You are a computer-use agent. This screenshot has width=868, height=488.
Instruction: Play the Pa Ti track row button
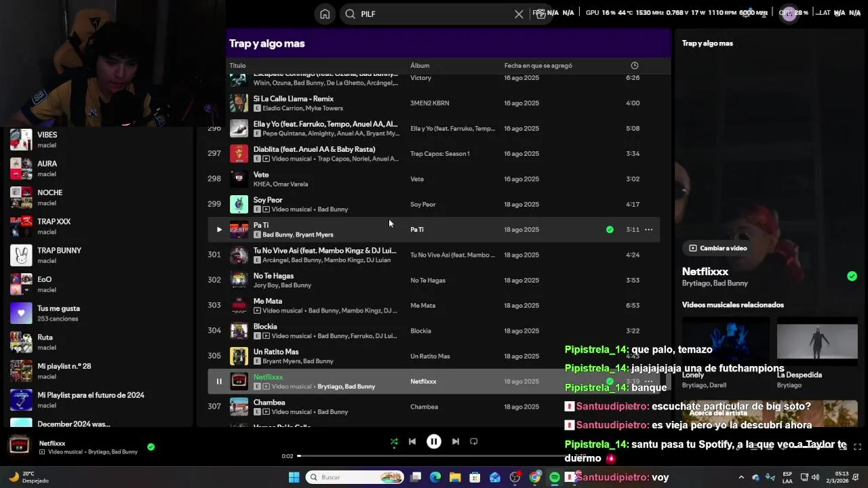coord(219,230)
